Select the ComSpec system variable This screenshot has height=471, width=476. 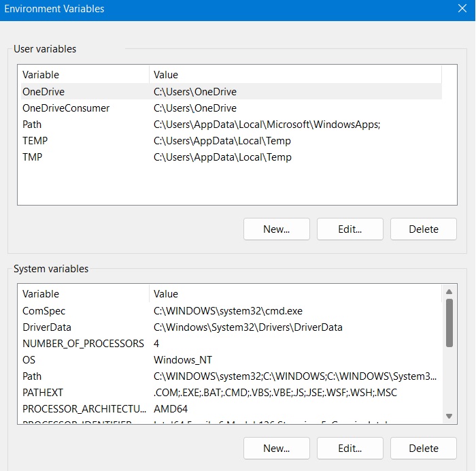click(x=231, y=311)
